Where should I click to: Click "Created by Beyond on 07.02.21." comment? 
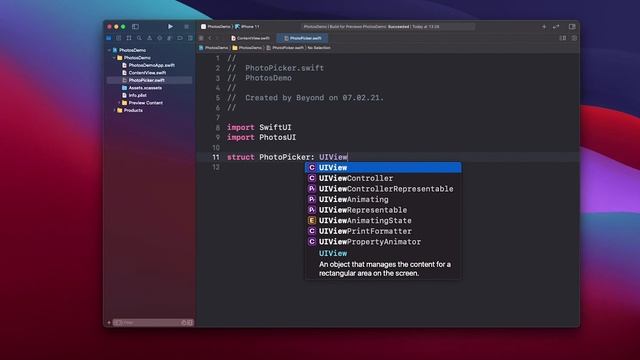(314, 98)
